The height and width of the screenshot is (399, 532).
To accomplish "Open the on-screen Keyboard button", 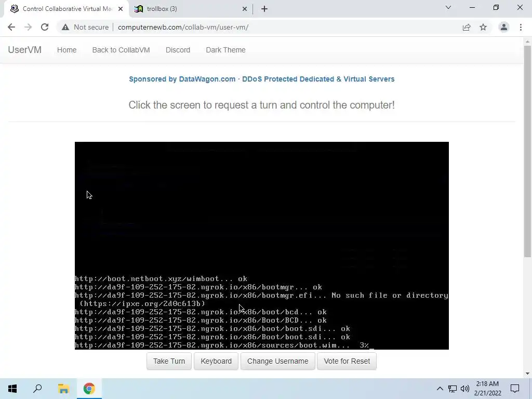I will point(216,361).
